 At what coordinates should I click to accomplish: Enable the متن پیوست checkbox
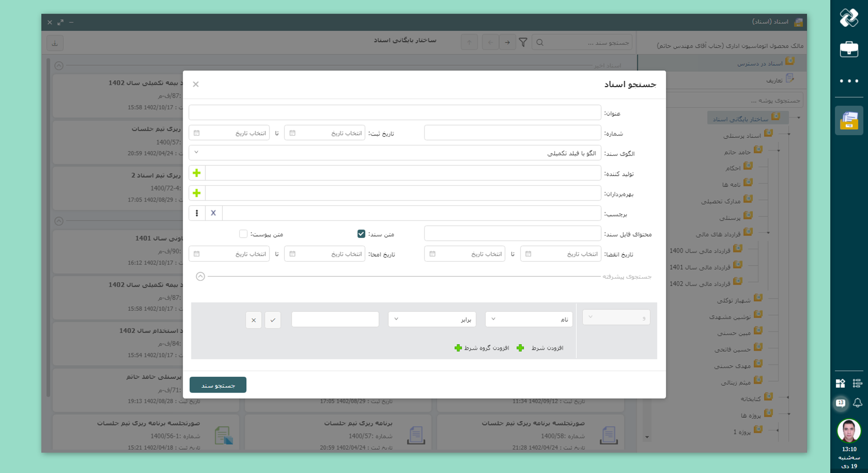[243, 234]
